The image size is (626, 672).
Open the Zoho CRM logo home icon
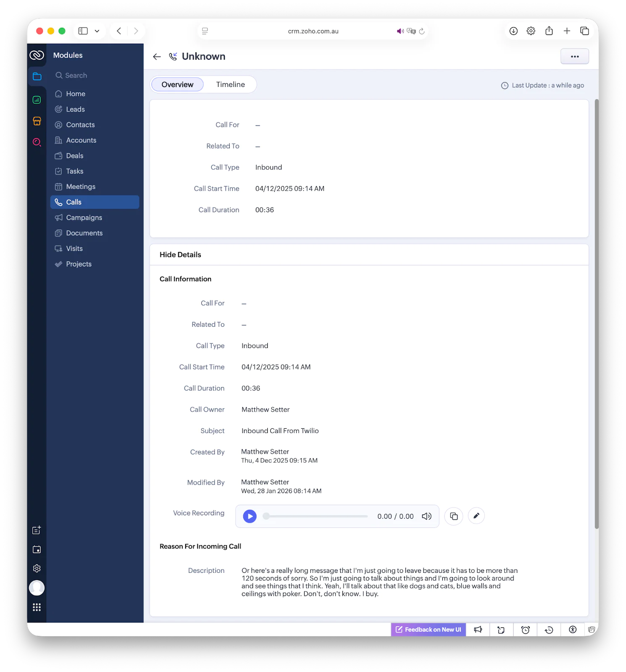point(37,55)
